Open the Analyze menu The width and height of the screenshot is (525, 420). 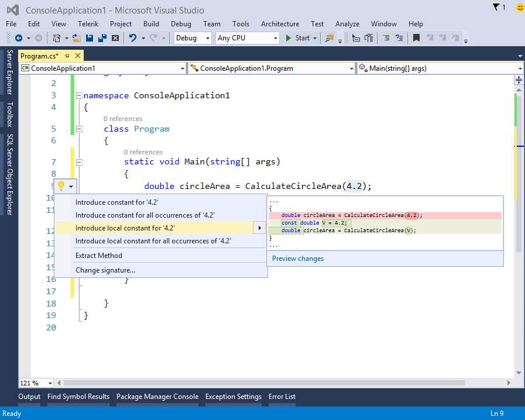[x=347, y=24]
